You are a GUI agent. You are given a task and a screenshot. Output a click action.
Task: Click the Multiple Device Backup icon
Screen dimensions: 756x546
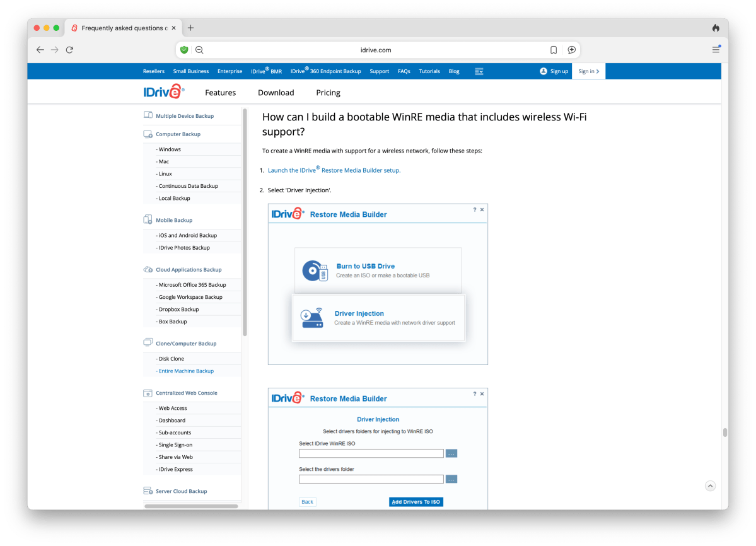point(148,115)
